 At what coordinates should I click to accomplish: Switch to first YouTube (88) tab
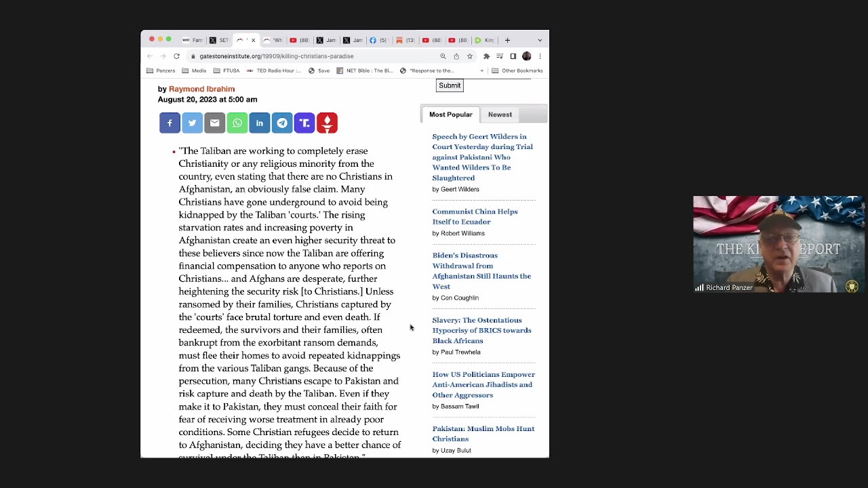tap(300, 40)
